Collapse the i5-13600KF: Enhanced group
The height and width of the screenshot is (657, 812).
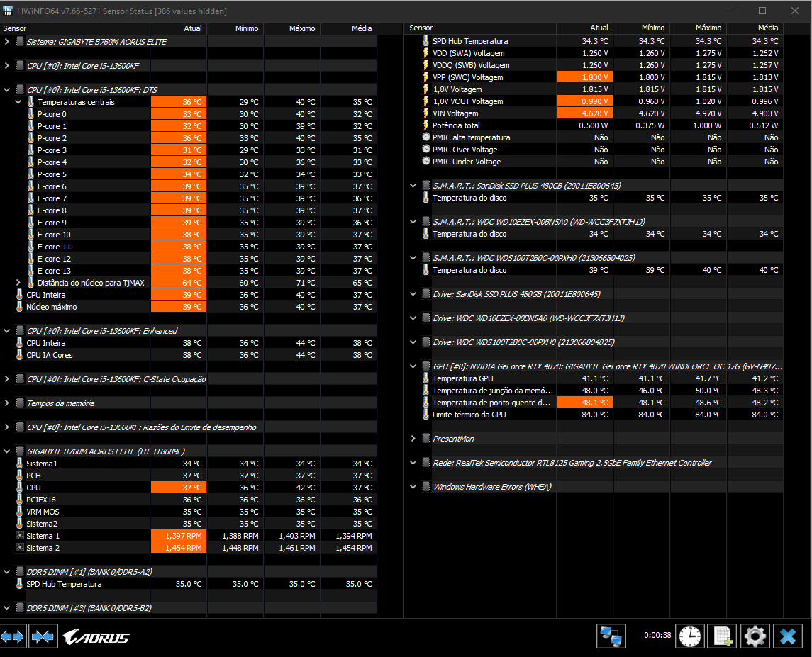(6, 331)
